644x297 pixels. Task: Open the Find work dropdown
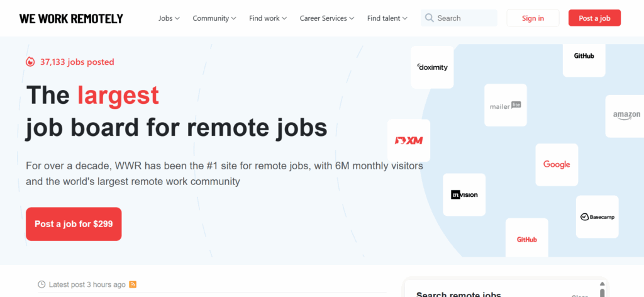point(268,18)
